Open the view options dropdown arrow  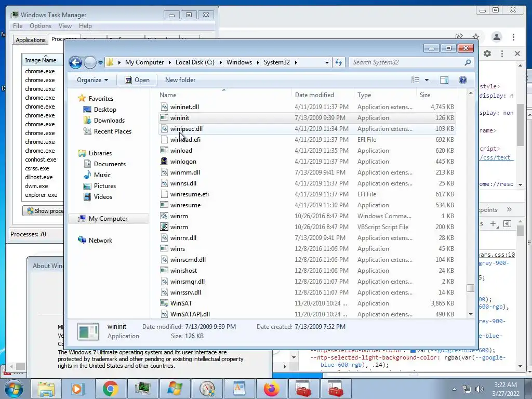click(427, 80)
